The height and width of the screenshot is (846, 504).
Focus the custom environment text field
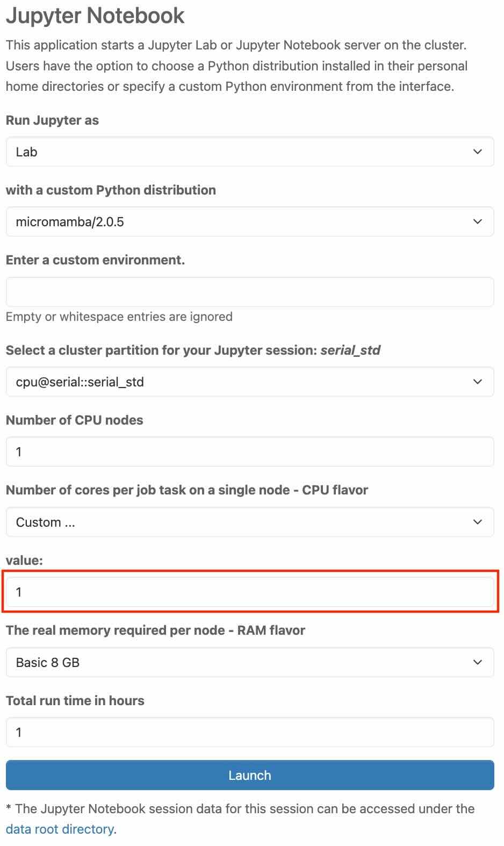pos(250,292)
